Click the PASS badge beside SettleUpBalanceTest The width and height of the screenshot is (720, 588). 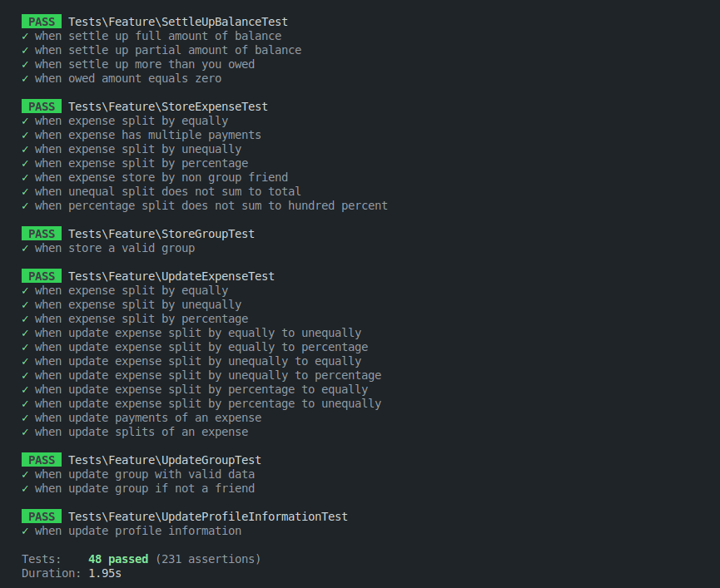[41, 22]
